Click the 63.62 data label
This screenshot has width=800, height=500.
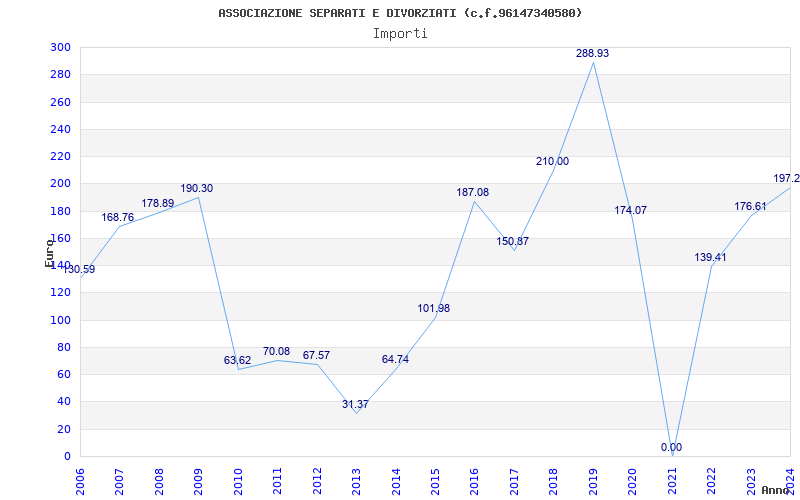coord(237,360)
